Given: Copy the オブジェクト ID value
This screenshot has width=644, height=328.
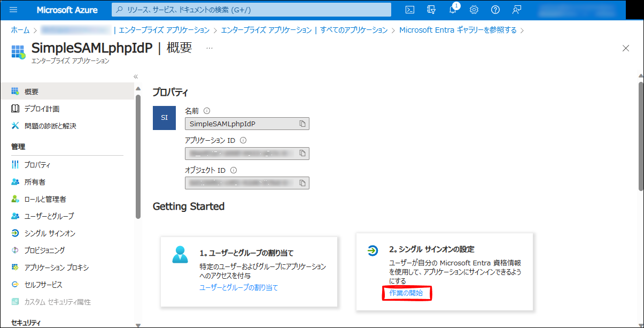Looking at the screenshot, I should 302,183.
